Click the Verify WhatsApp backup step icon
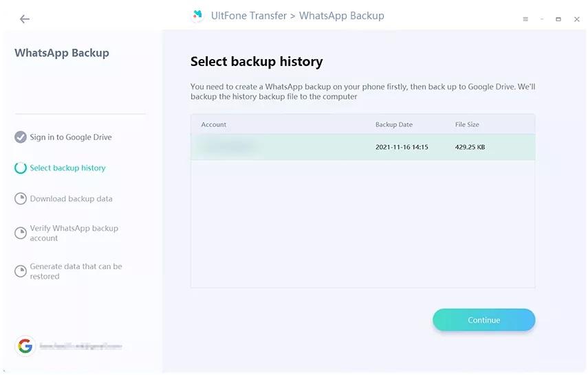The width and height of the screenshot is (588, 375). tap(21, 234)
